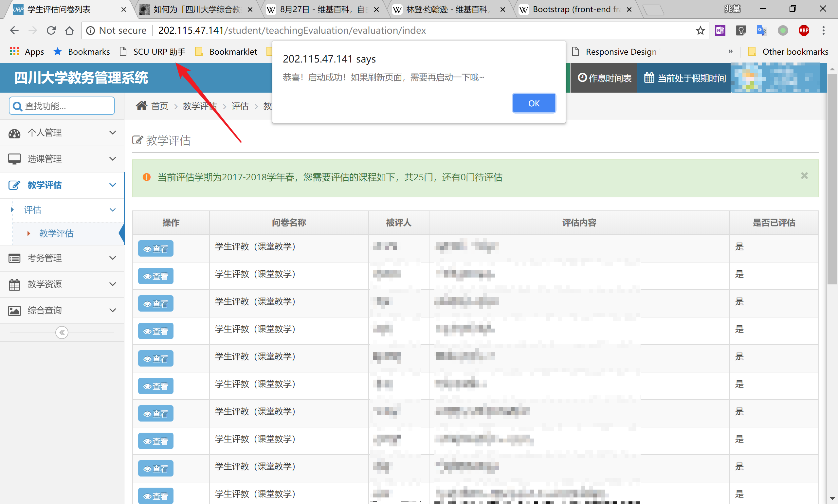Click the 综合查询 sidebar icon
The width and height of the screenshot is (838, 504).
(14, 310)
